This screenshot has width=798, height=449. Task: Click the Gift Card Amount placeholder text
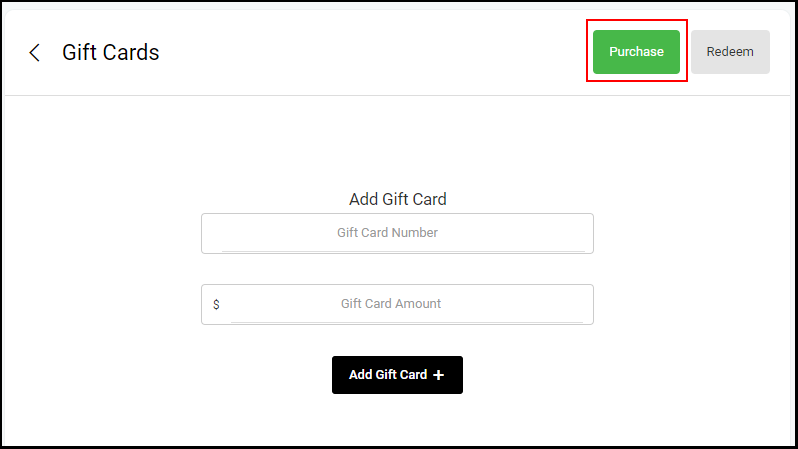click(x=391, y=304)
